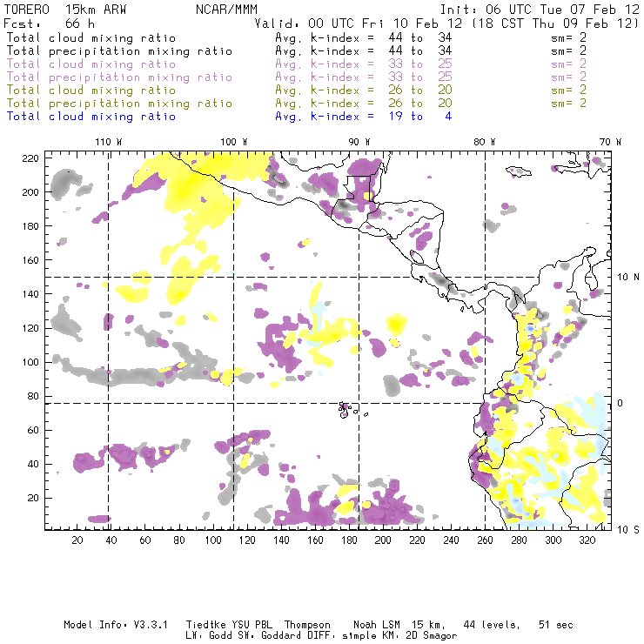Click the 'YSU PBL' footer text
Viewport: 644px width, 644px height.
pyautogui.click(x=252, y=625)
